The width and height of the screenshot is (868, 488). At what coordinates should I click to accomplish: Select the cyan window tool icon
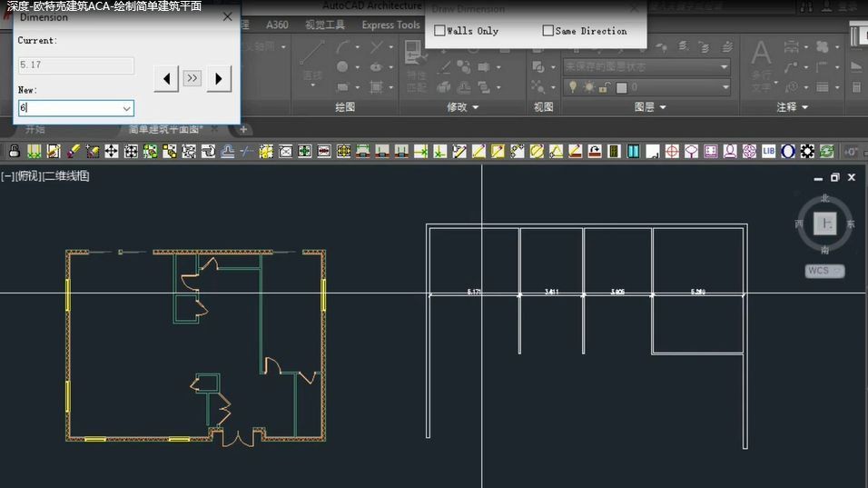click(x=633, y=151)
